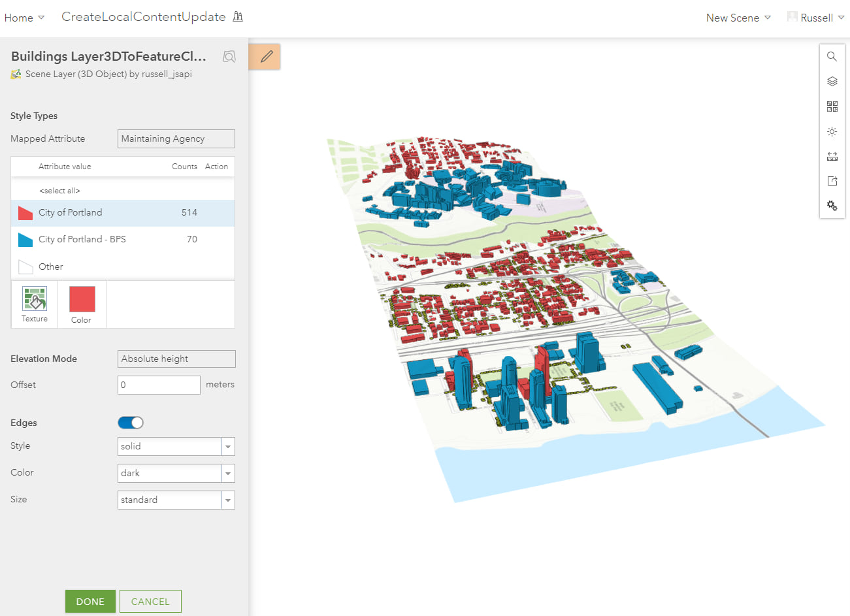
Task: Click the search magnifier icon in right toolbar
Action: point(832,57)
